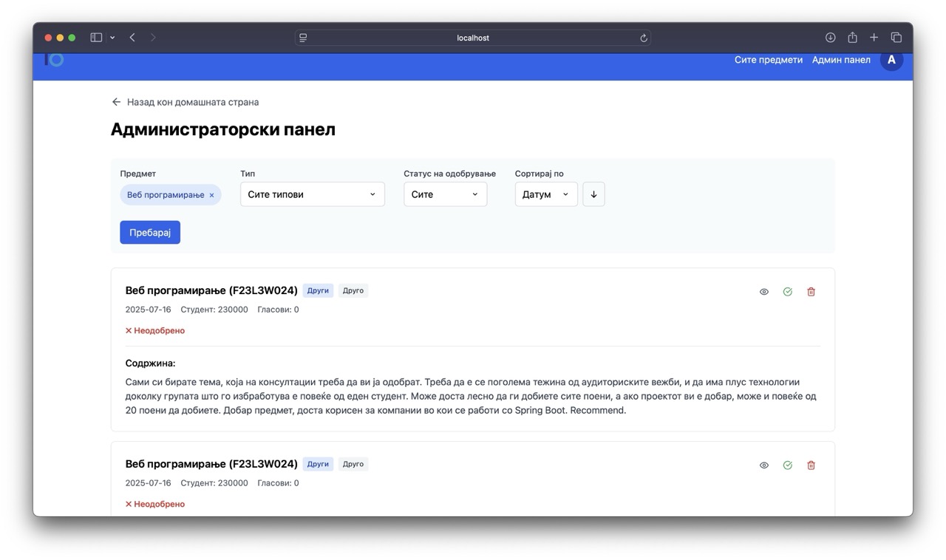The image size is (946, 560).
Task: Toggle visibility eye icon on first review
Action: (764, 292)
